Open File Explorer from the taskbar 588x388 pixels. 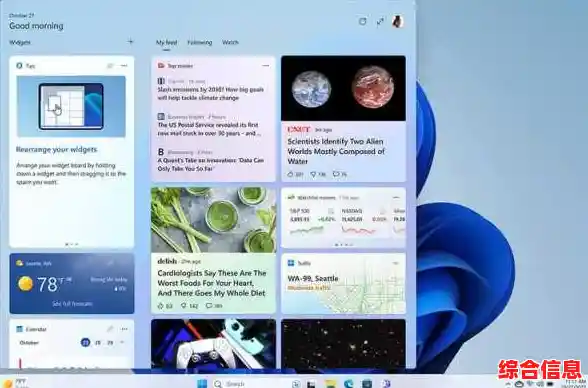330,384
